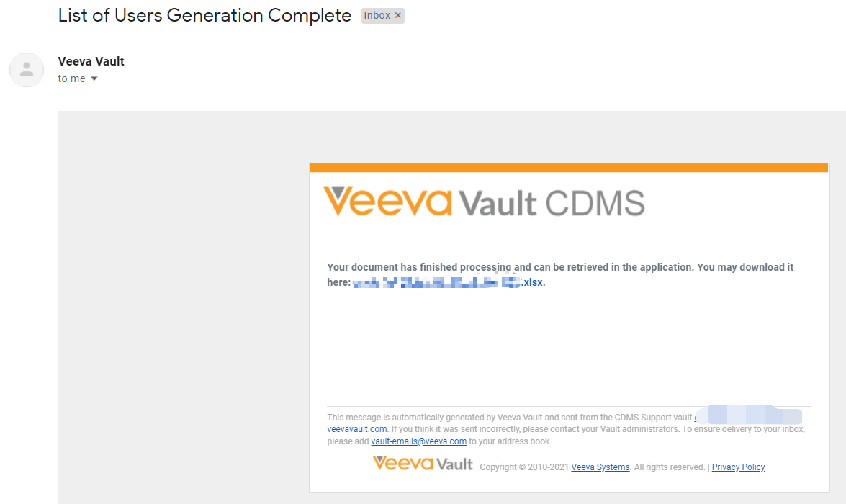The image size is (846, 504).
Task: Remove the Inbox label with the X
Action: click(398, 15)
